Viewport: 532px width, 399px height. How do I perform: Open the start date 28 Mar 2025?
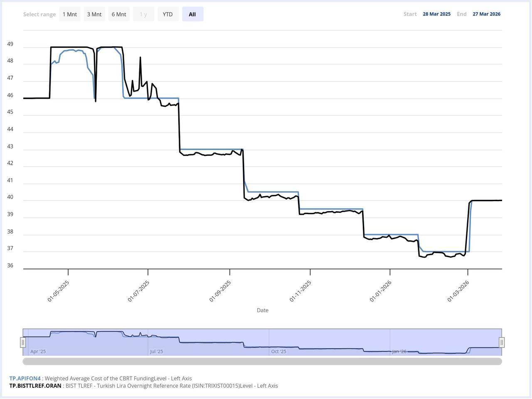436,14
